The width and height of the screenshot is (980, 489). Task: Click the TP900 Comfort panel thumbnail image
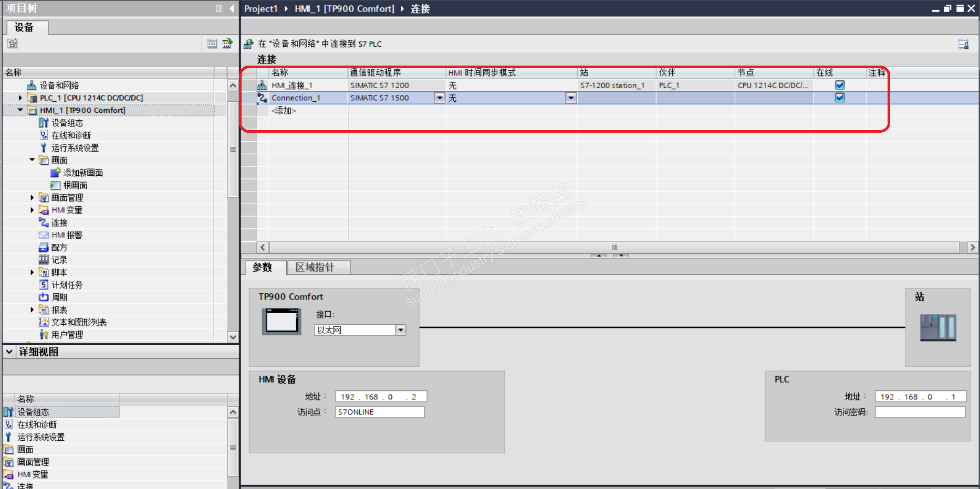pos(282,322)
